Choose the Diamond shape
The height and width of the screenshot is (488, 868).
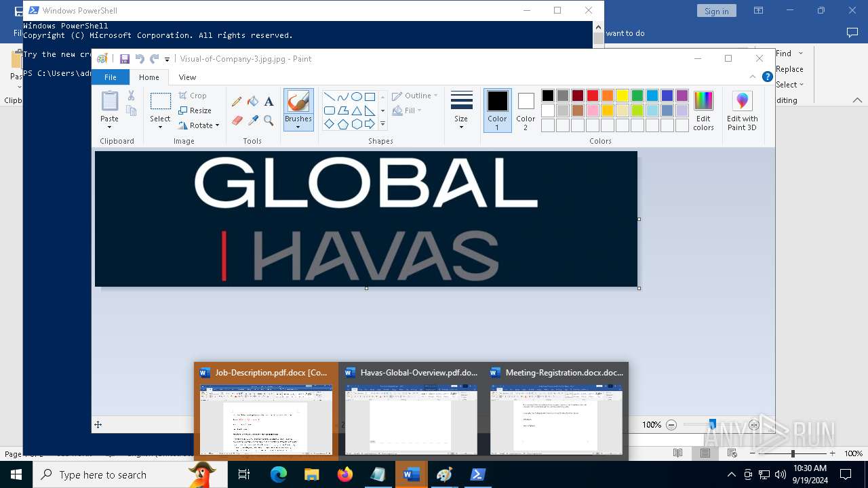point(329,124)
